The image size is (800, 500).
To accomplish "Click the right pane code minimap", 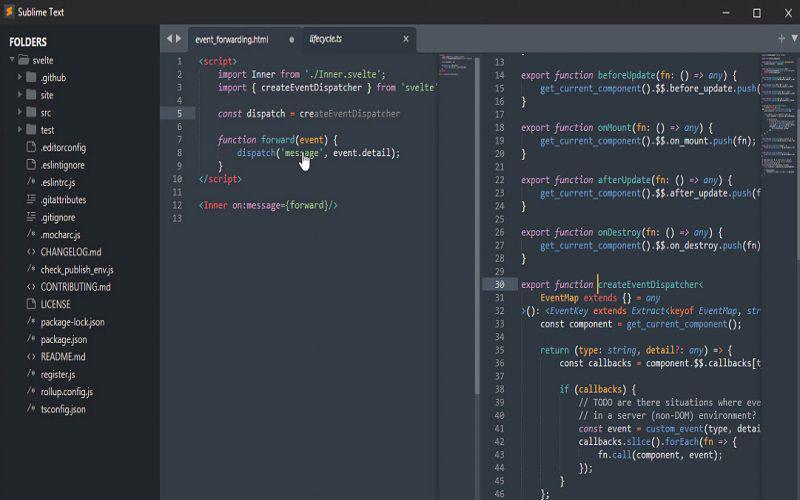I will [x=778, y=114].
